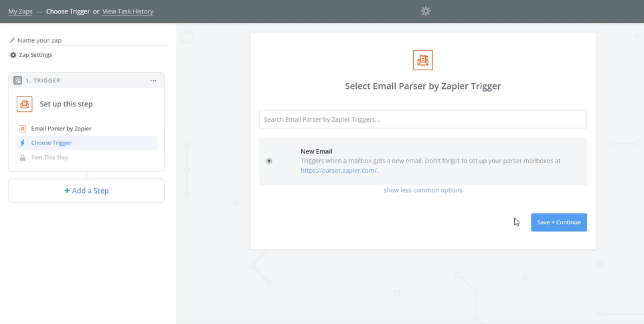The image size is (644, 324).
Task: Click the pencil icon beside zap name
Action: (x=12, y=40)
